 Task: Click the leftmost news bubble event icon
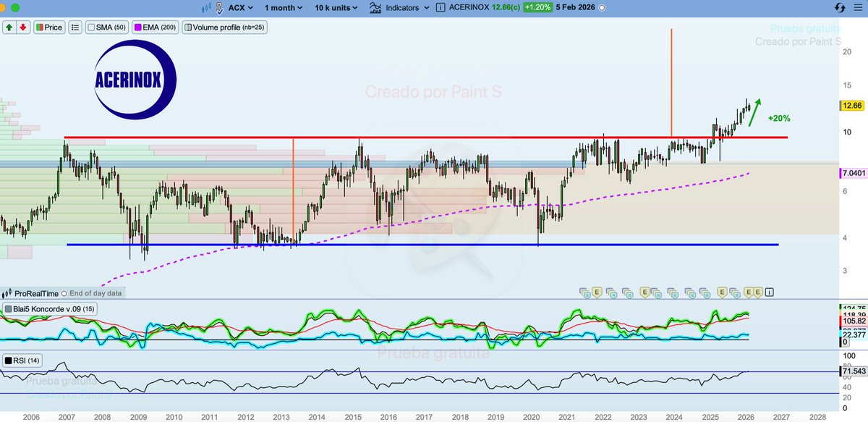click(584, 292)
